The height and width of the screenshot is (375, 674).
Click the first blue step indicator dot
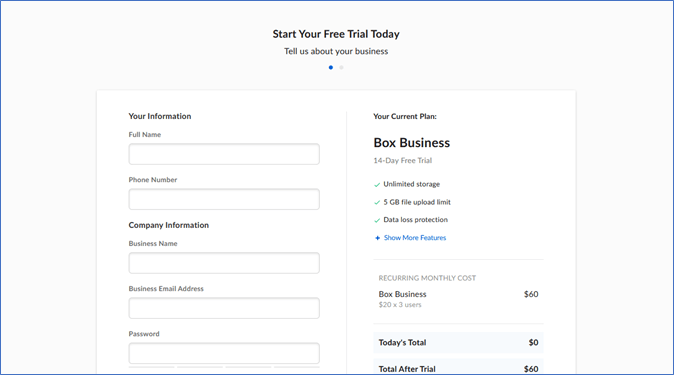331,68
